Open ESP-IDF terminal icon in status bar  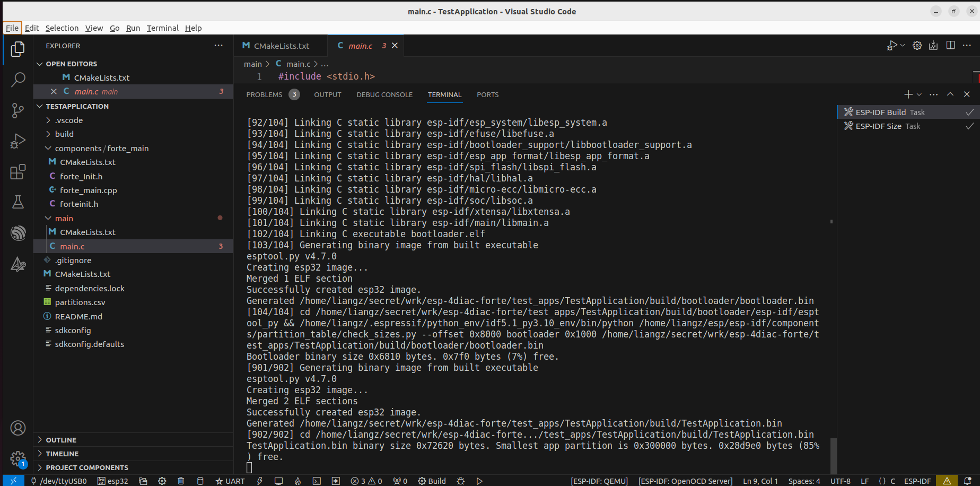[317, 481]
